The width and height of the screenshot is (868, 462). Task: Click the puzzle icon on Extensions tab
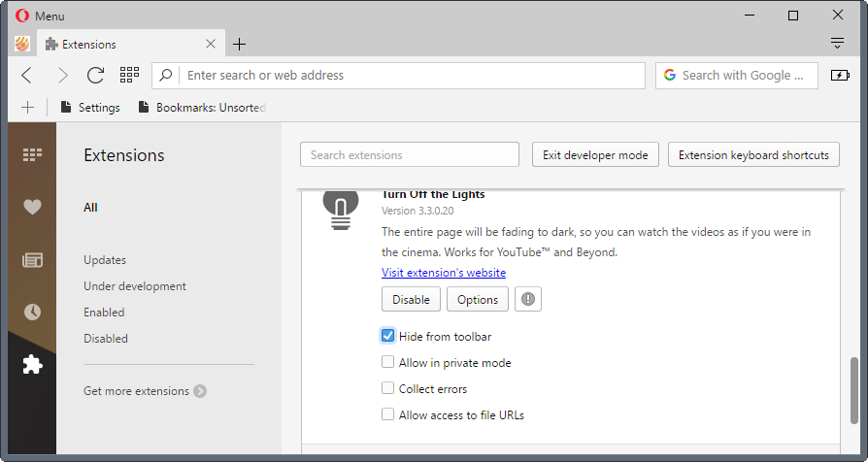coord(51,44)
